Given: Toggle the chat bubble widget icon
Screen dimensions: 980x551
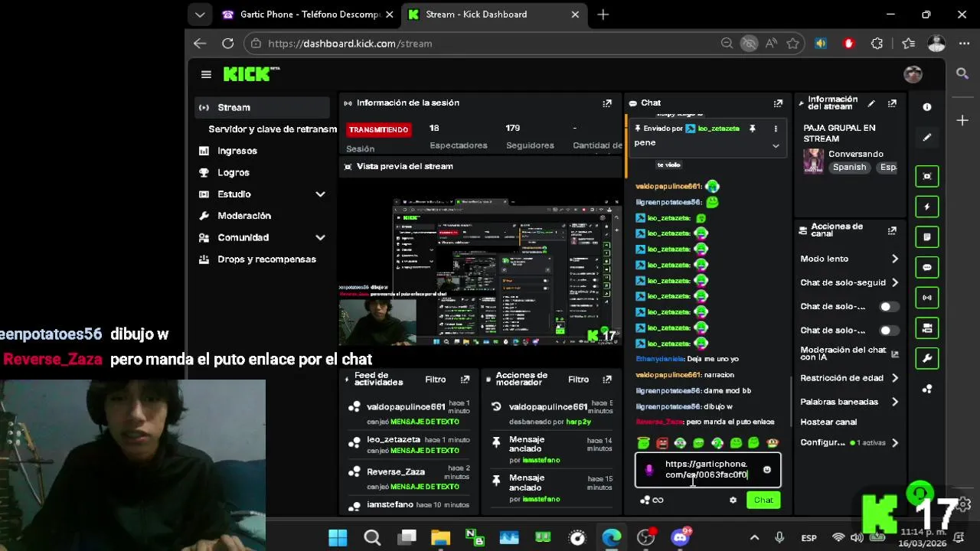Looking at the screenshot, I should point(927,268).
